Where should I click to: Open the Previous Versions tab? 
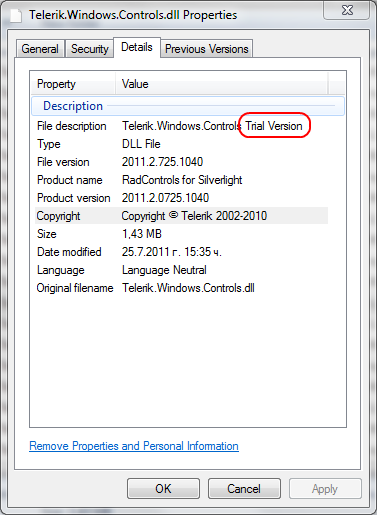pyautogui.click(x=207, y=49)
